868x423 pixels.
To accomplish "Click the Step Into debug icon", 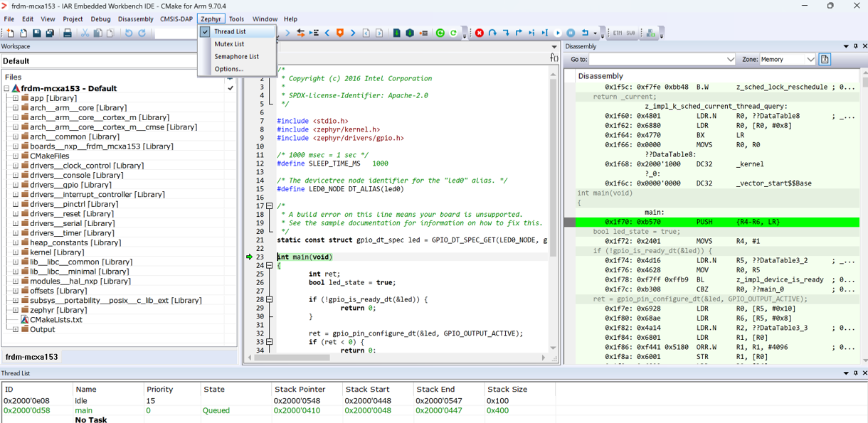I will (506, 33).
